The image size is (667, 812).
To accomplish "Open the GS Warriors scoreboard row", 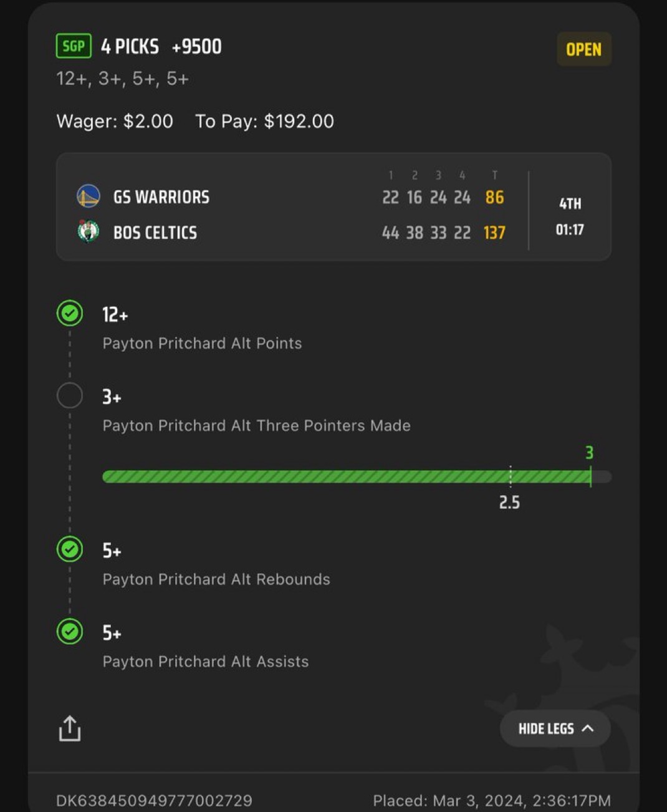I will (290, 197).
